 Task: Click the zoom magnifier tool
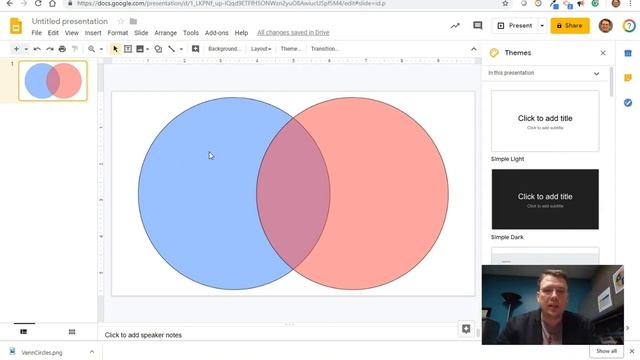[91, 49]
